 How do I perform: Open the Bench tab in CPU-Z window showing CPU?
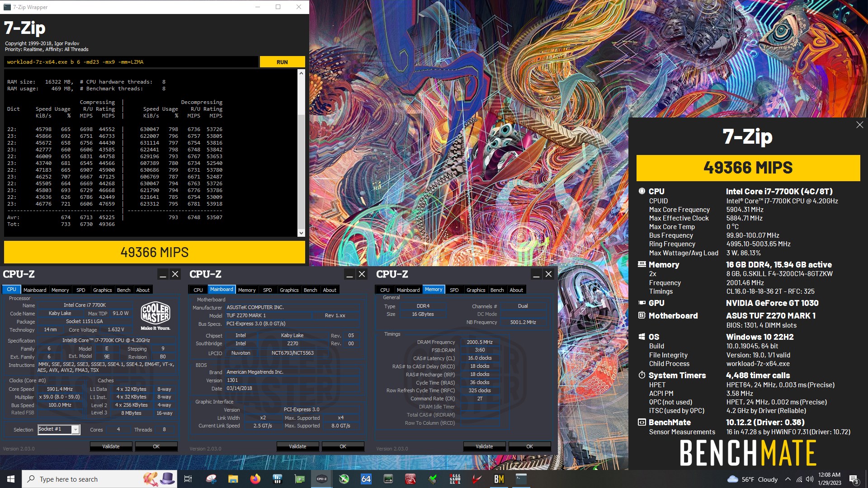point(123,290)
